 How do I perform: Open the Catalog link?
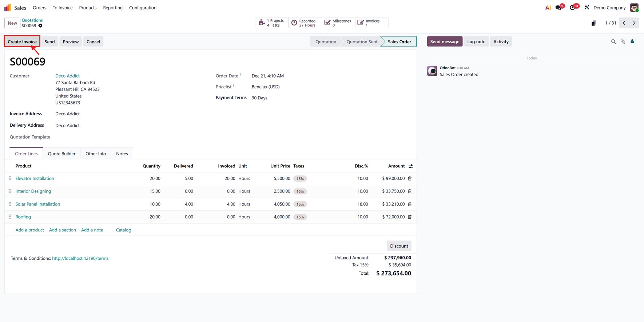(123, 230)
